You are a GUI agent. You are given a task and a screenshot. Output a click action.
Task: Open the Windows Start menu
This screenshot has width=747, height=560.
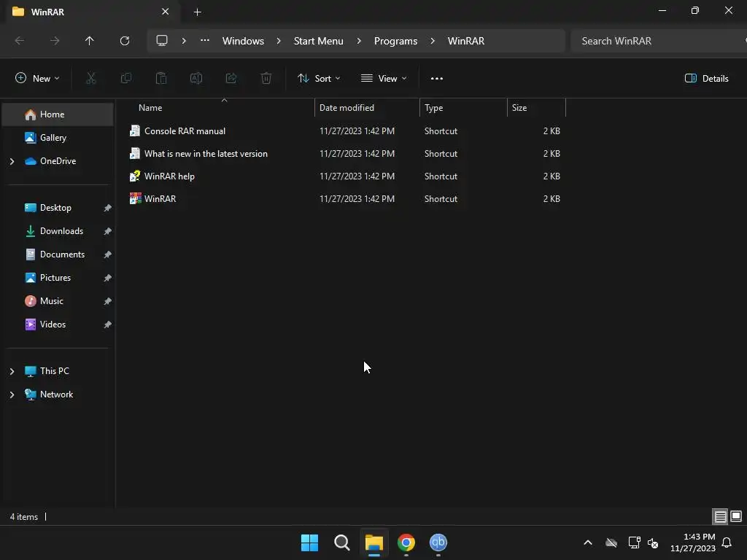point(309,542)
